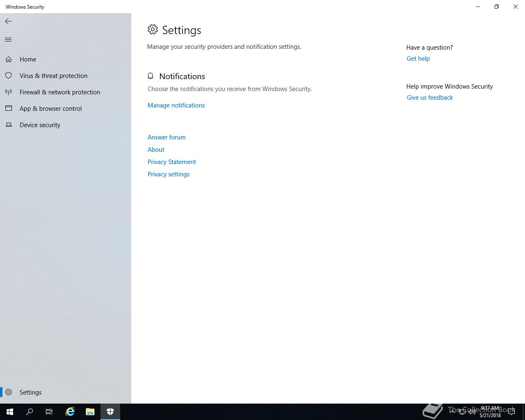The width and height of the screenshot is (525, 420).
Task: Restore down the Windows Security window
Action: click(497, 7)
